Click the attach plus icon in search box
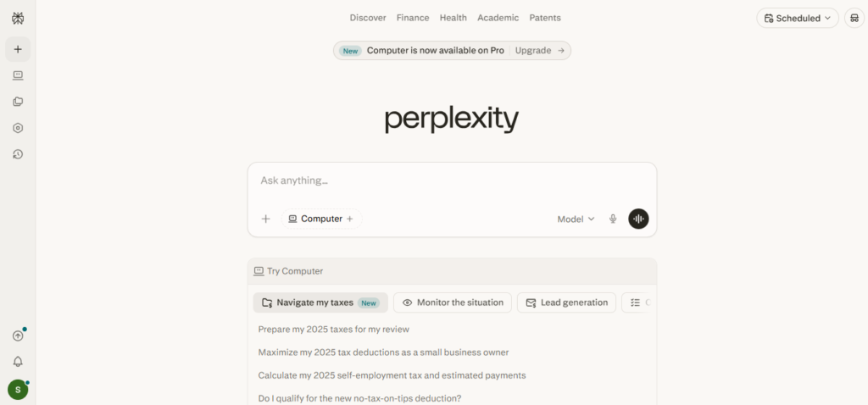 pyautogui.click(x=265, y=219)
